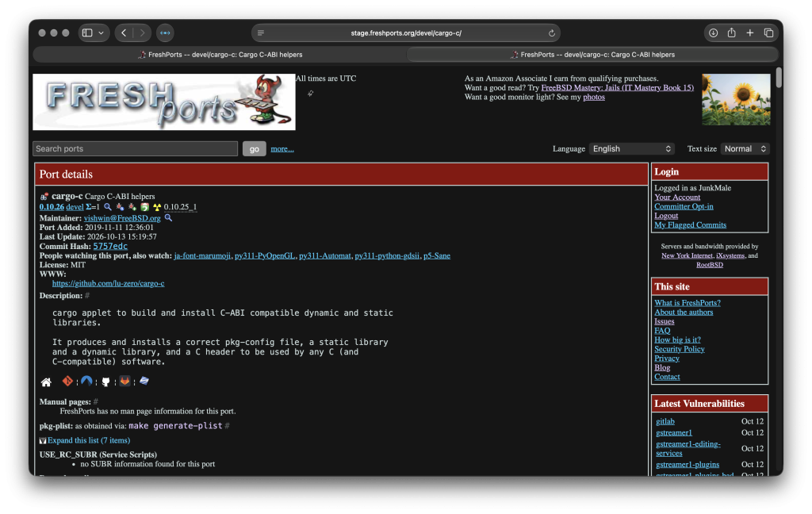Click the page vertical scrollbar
This screenshot has height=514, width=812.
pos(779,78)
